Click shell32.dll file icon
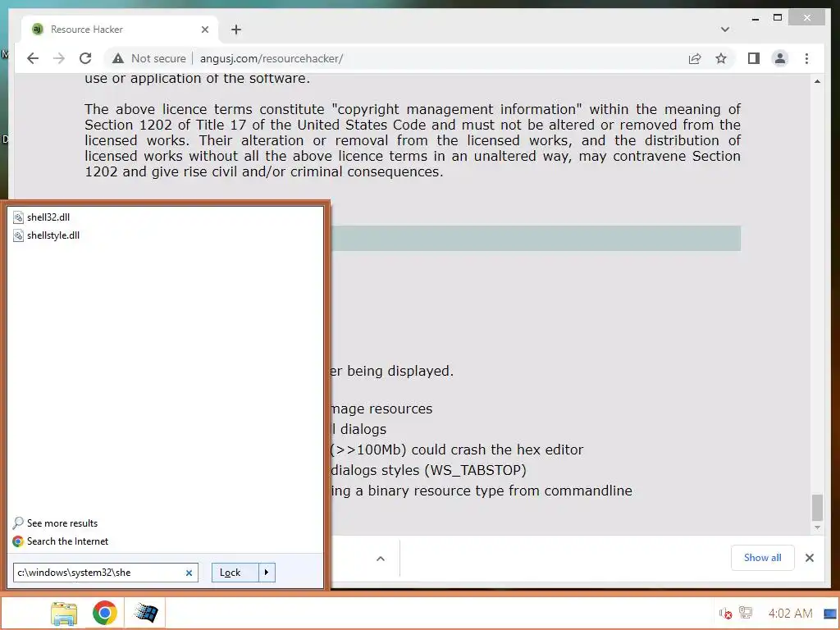 click(x=18, y=217)
